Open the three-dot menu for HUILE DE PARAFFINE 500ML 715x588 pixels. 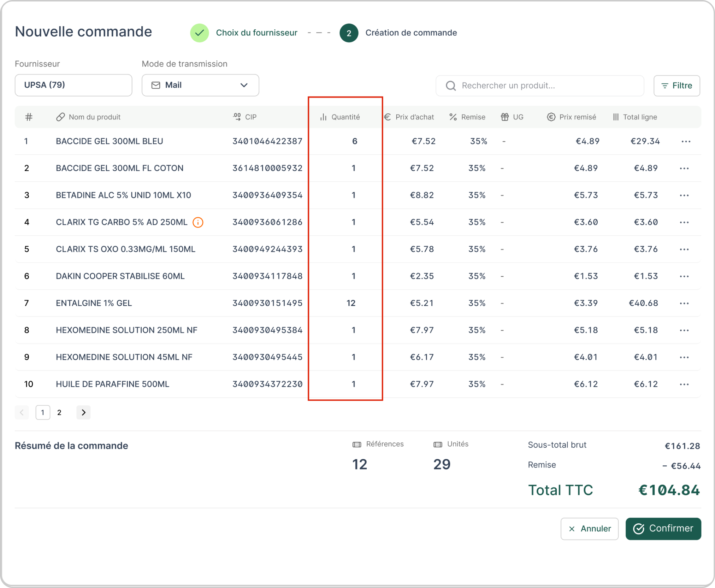coord(684,384)
